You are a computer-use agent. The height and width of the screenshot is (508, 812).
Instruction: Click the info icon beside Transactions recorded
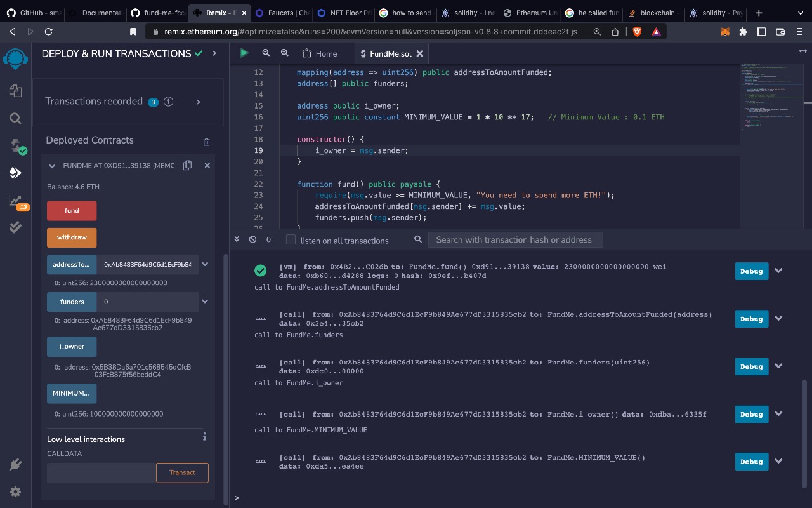(169, 102)
